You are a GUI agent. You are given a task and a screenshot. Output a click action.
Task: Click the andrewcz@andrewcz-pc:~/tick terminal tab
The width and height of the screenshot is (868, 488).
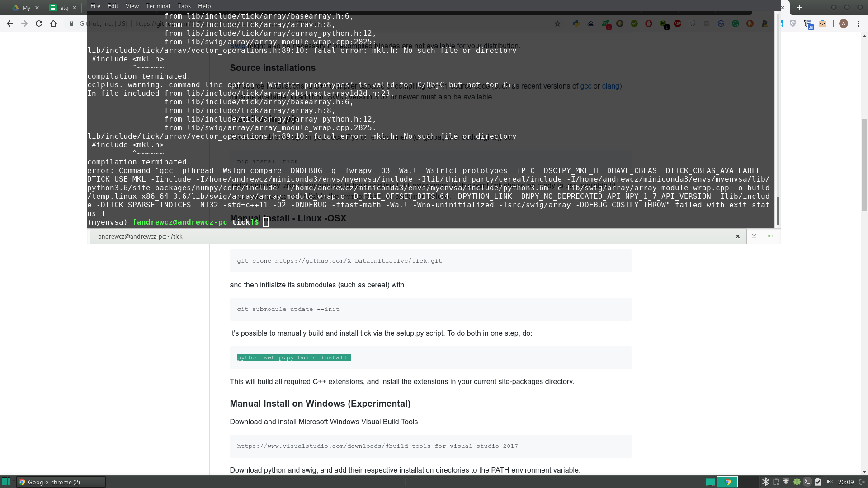[x=140, y=236]
